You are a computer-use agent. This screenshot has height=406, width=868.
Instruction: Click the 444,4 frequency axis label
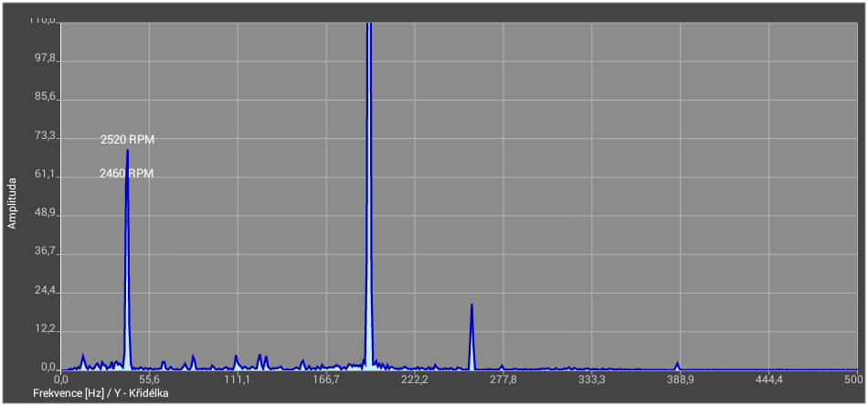[x=769, y=379]
